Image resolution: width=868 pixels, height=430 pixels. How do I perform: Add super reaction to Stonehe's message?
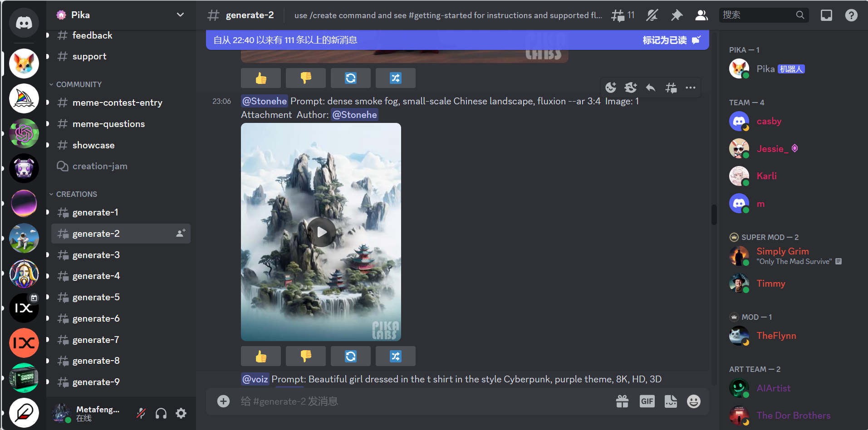pos(631,88)
